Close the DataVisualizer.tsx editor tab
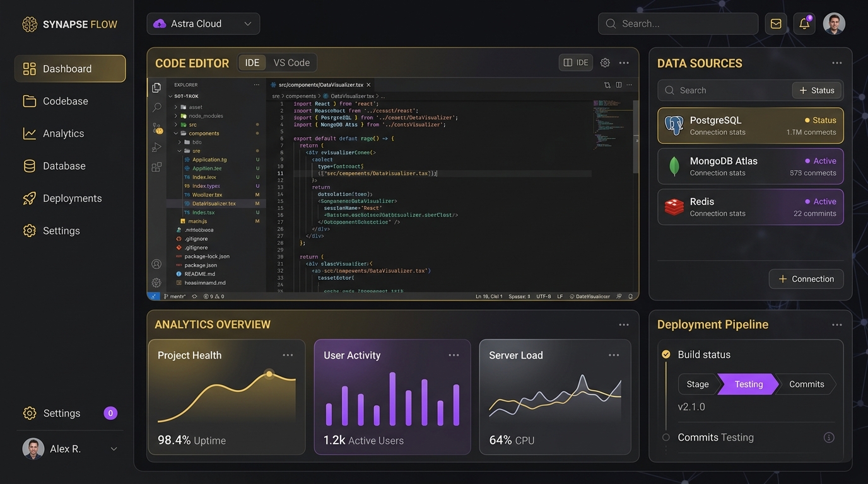The width and height of the screenshot is (868, 484). 368,84
